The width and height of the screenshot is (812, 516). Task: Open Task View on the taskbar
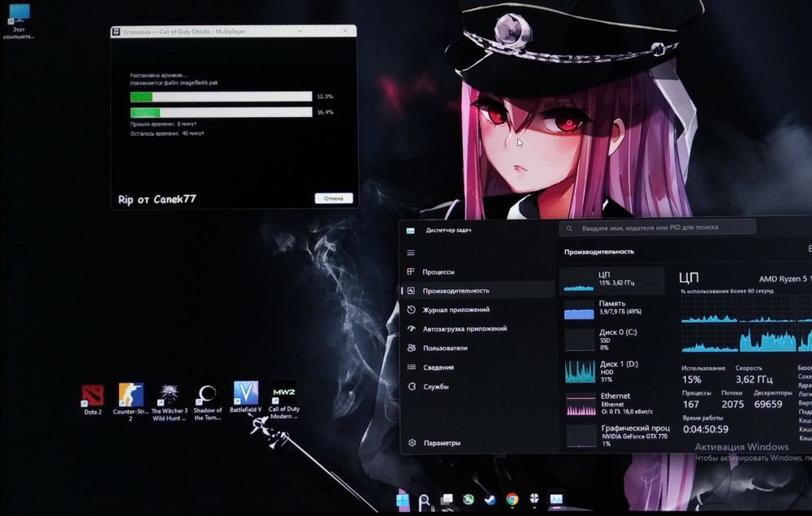pyautogui.click(x=447, y=500)
